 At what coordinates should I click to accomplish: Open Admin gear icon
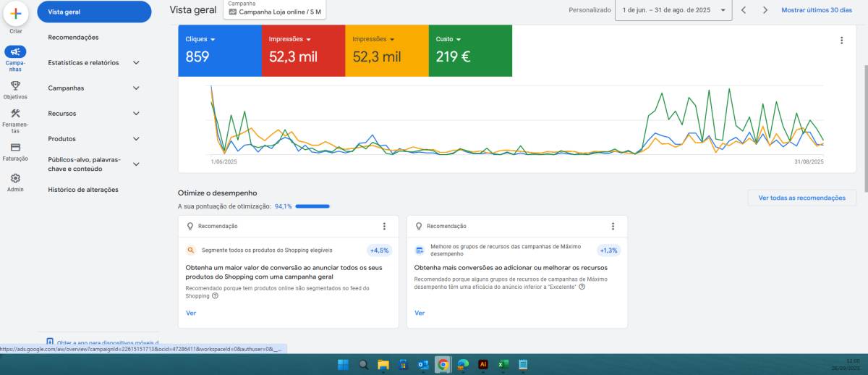[15, 178]
